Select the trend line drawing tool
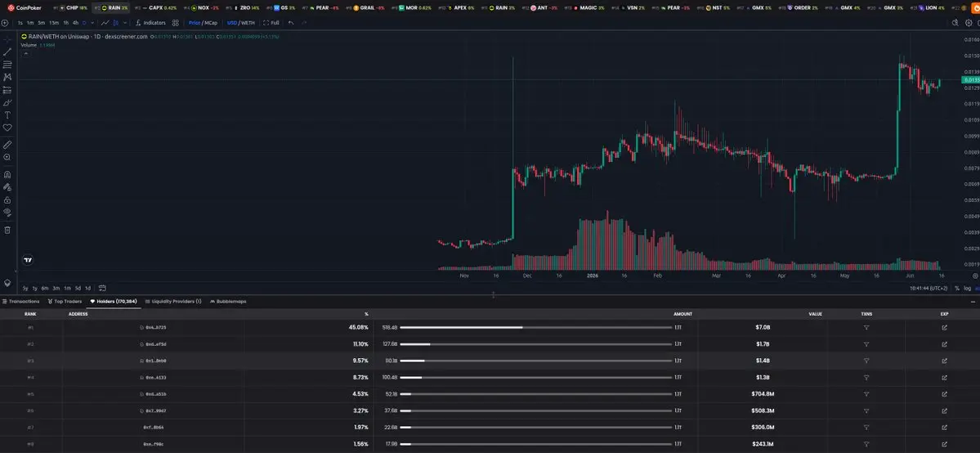 [7, 52]
